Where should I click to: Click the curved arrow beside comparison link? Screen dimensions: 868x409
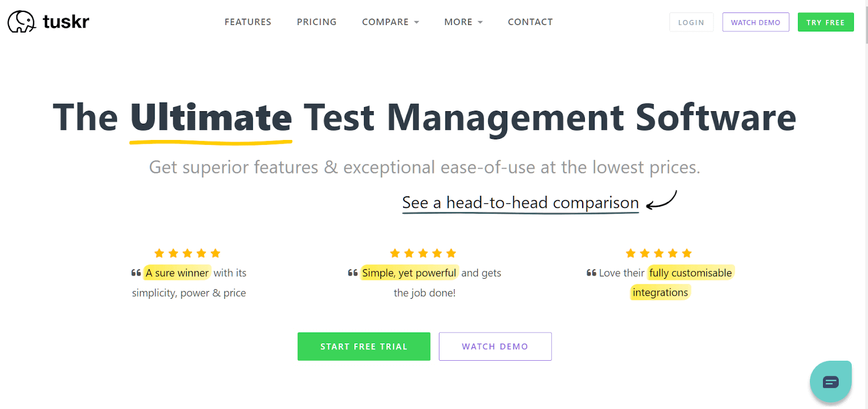point(662,200)
